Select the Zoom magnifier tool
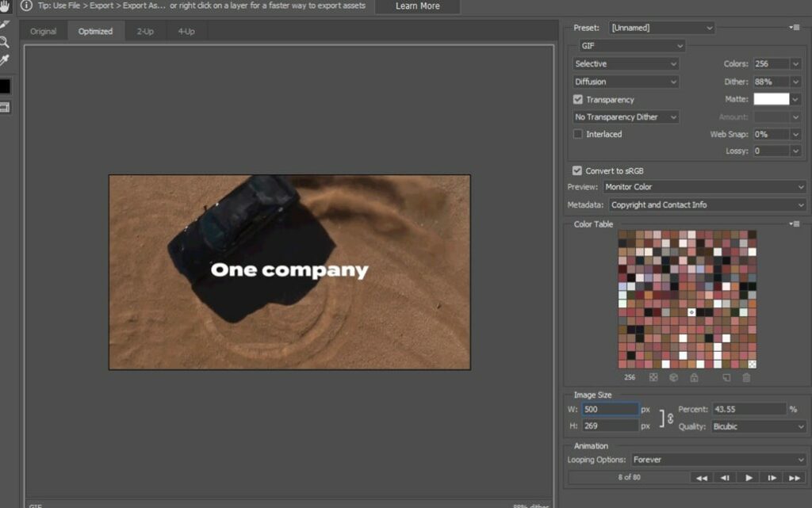This screenshot has height=508, width=812. coord(5,42)
